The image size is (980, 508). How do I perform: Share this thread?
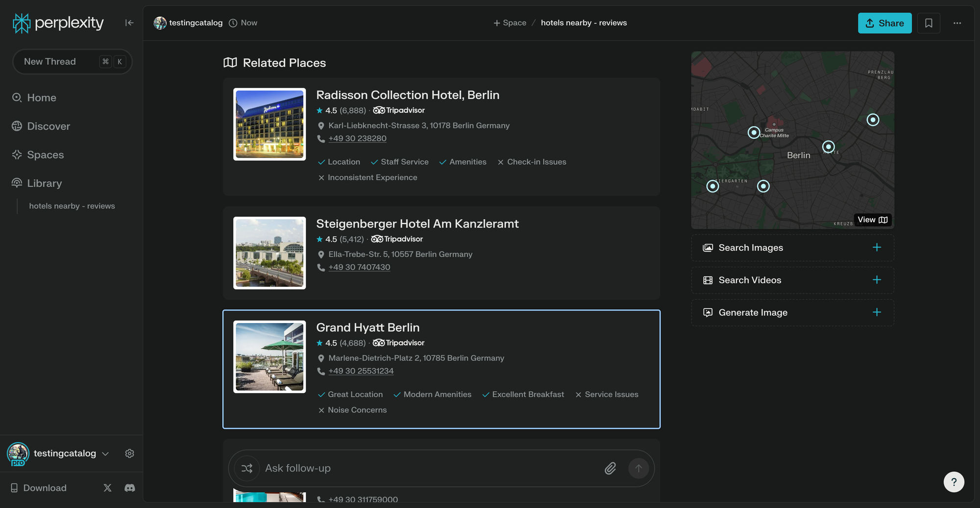pos(884,23)
